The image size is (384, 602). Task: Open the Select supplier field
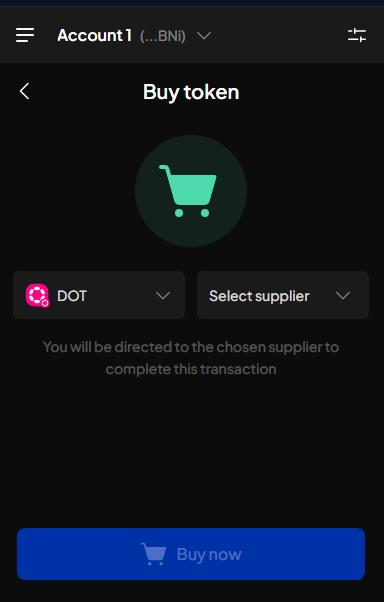click(x=283, y=295)
